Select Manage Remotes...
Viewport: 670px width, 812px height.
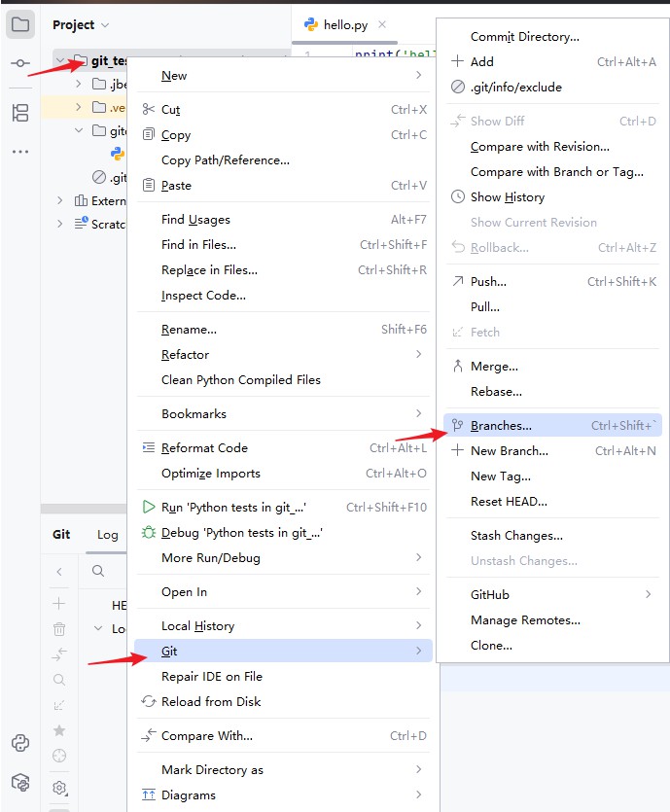(552, 619)
